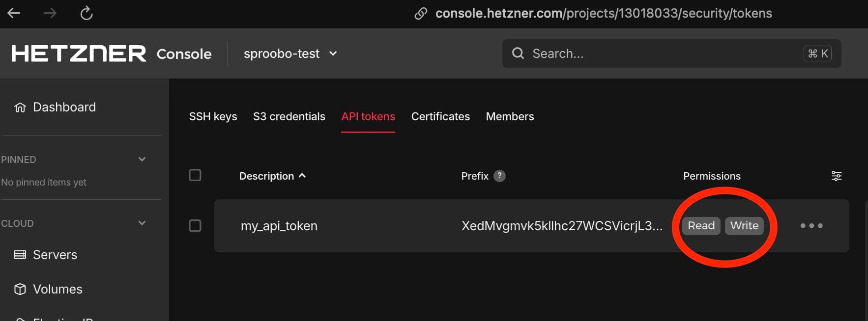Click the No pinned items yet text
This screenshot has width=868, height=321.
(x=44, y=182)
